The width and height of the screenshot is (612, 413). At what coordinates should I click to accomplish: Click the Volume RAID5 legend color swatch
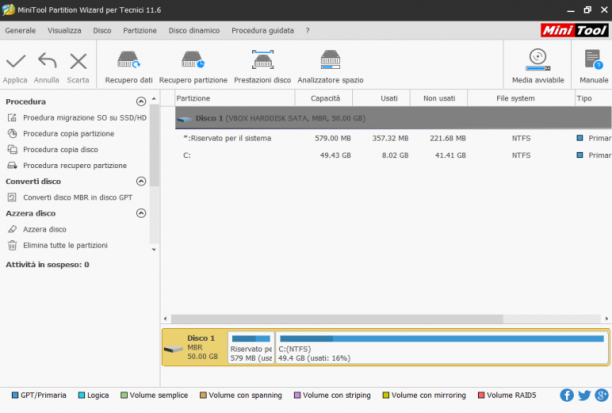[481, 395]
